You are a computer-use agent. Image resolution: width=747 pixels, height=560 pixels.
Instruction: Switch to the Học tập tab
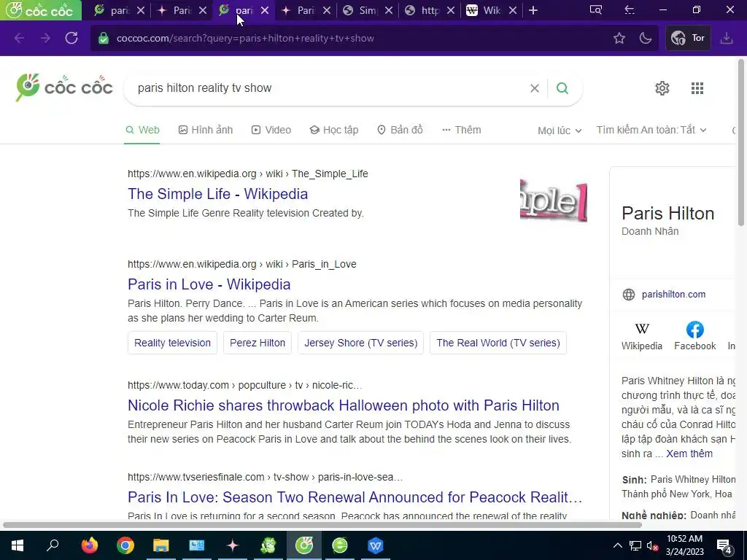pyautogui.click(x=333, y=130)
